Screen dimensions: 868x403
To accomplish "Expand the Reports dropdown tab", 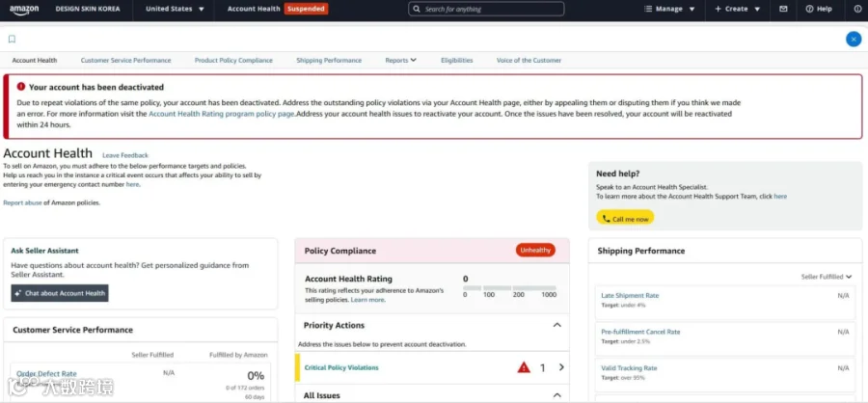I will click(x=401, y=61).
